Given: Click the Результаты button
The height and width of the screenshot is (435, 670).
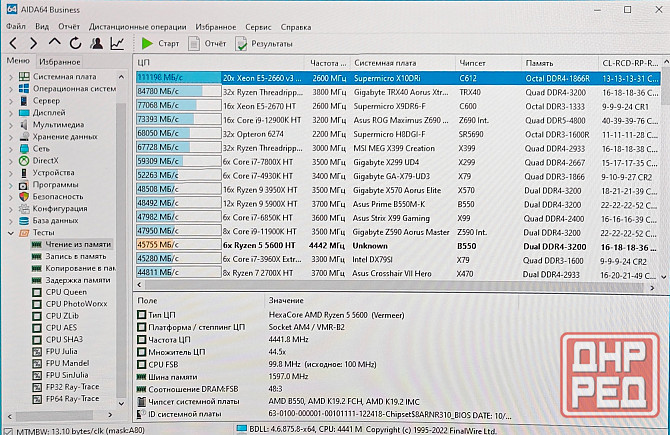Looking at the screenshot, I should (x=264, y=44).
